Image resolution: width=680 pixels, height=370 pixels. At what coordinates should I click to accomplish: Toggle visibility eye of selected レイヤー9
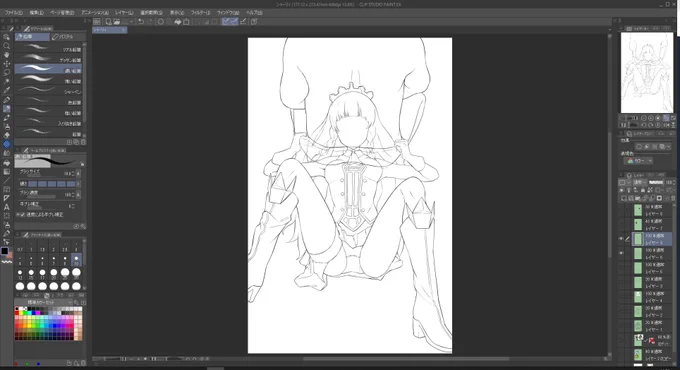621,239
